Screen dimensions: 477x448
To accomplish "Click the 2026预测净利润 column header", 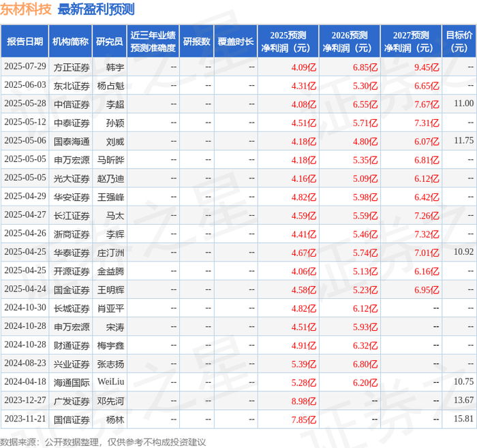I will [x=350, y=42].
